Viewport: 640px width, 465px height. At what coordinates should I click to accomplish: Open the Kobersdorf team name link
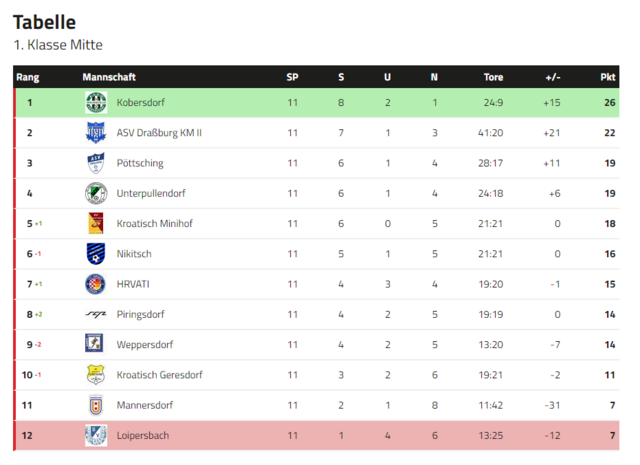click(x=141, y=102)
